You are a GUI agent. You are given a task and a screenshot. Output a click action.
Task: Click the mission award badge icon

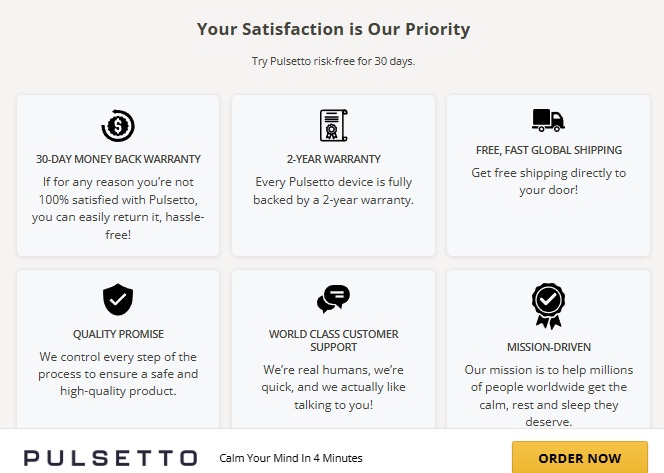click(x=548, y=305)
